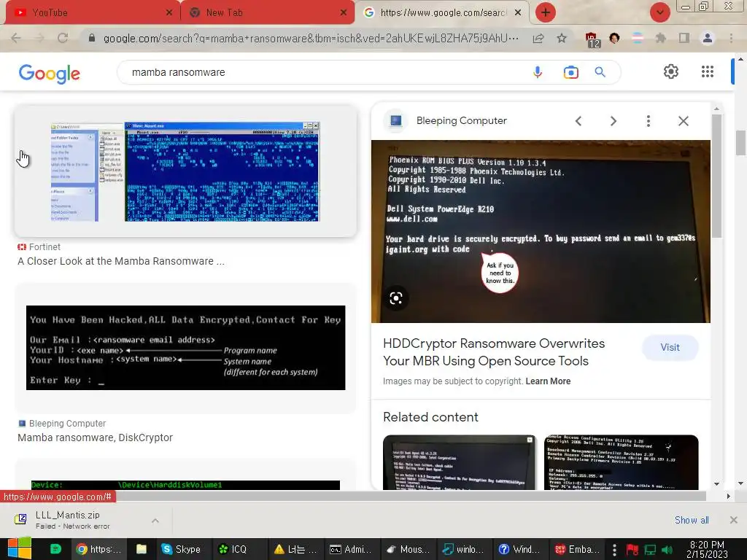Open 'A Closer Look at the Mamba Ransomware' link

tap(121, 261)
